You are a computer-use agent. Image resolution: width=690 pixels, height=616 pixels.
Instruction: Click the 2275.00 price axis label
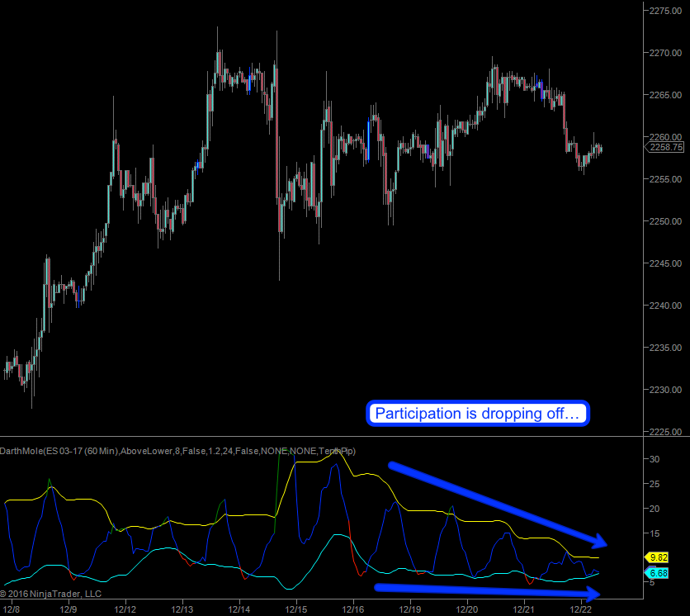coord(666,11)
